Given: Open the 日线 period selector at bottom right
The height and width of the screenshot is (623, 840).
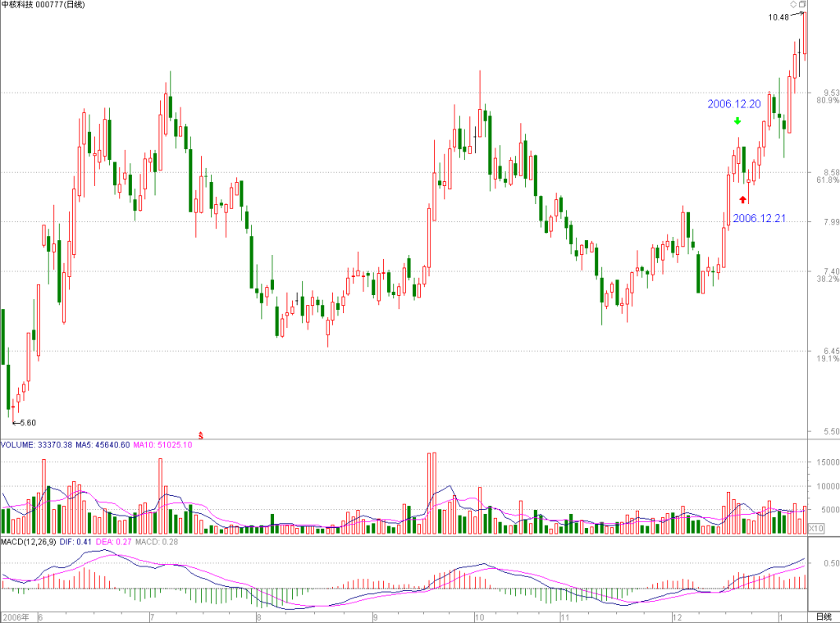Looking at the screenshot, I should (x=824, y=617).
